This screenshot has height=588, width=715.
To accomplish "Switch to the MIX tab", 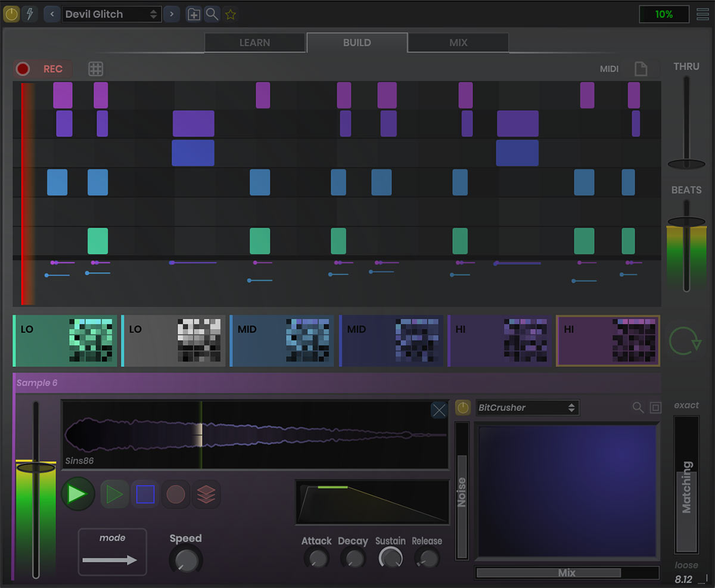I will tap(458, 42).
